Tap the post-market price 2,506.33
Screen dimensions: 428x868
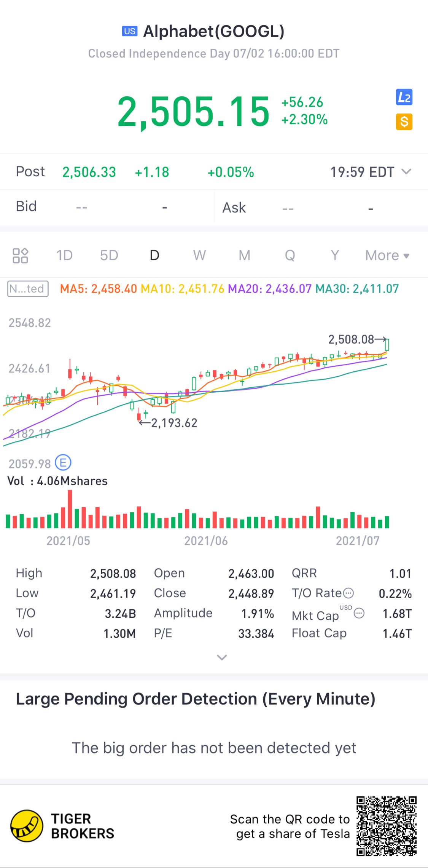[x=89, y=172]
